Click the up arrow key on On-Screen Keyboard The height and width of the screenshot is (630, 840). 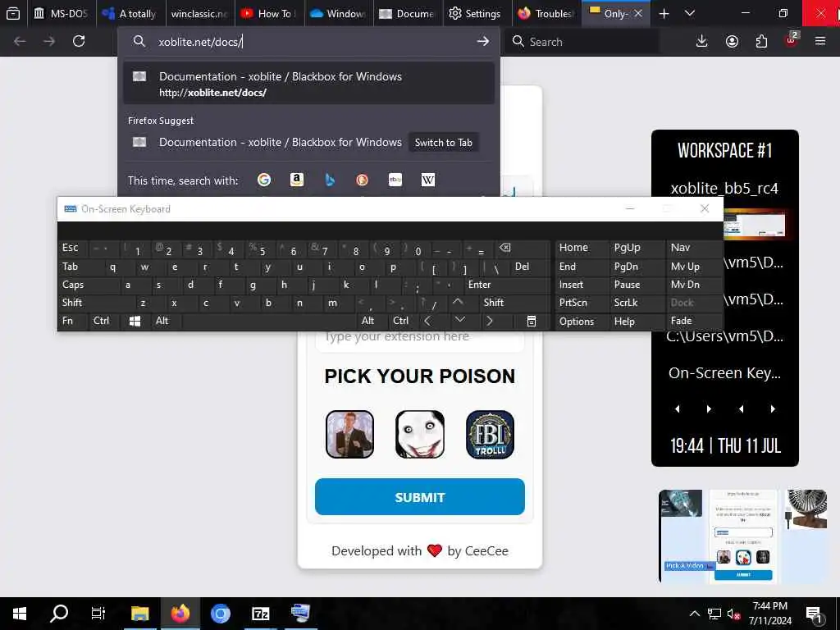[x=458, y=303]
